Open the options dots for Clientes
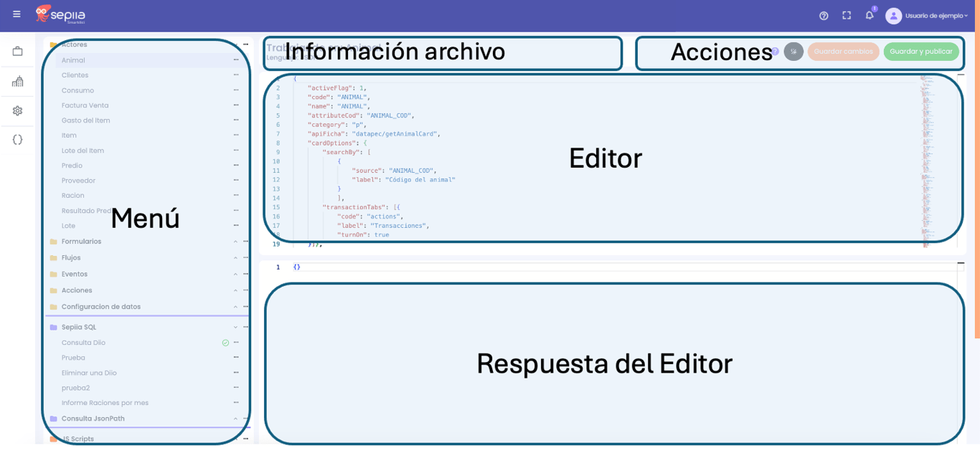 [236, 75]
